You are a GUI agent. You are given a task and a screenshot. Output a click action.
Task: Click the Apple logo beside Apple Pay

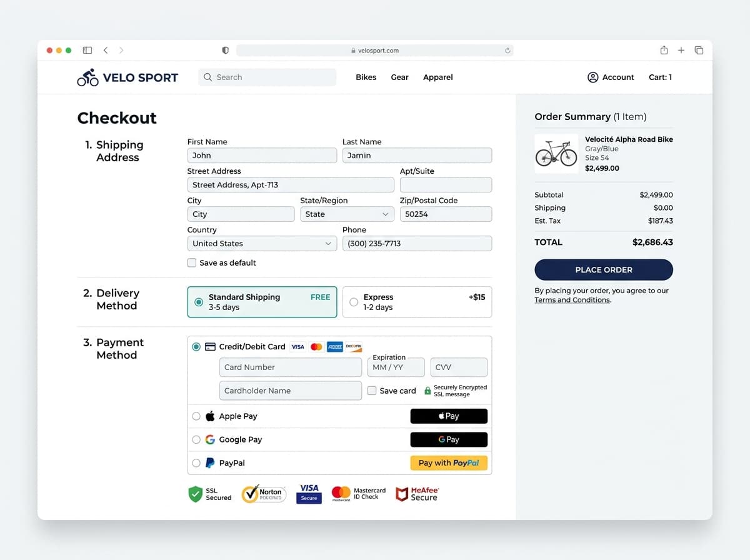(x=210, y=416)
